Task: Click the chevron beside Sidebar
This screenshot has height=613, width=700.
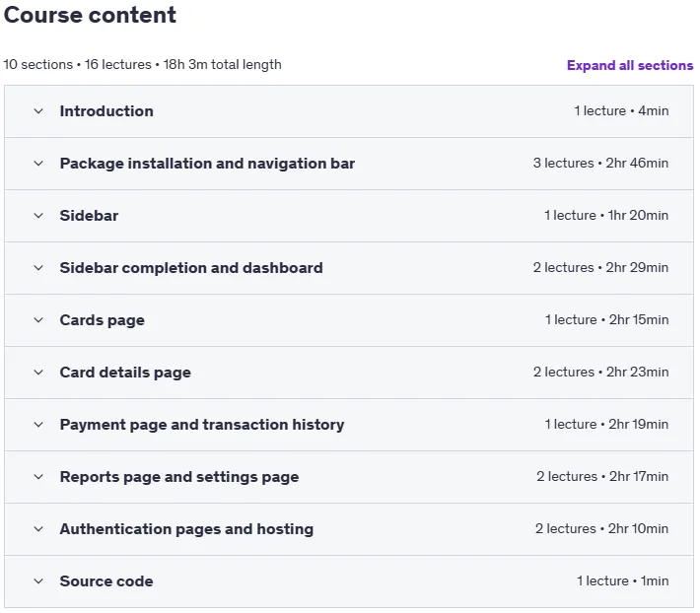Action: 38,216
